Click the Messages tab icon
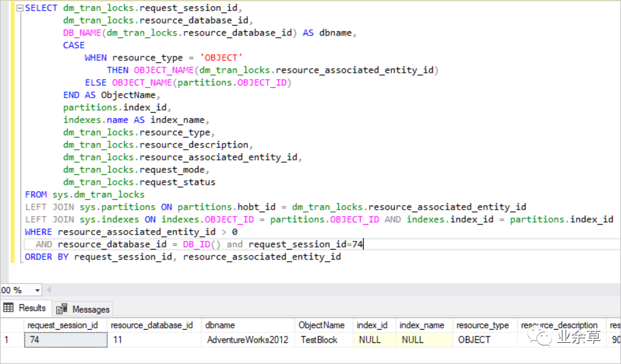This screenshot has height=364, width=621. tap(62, 309)
